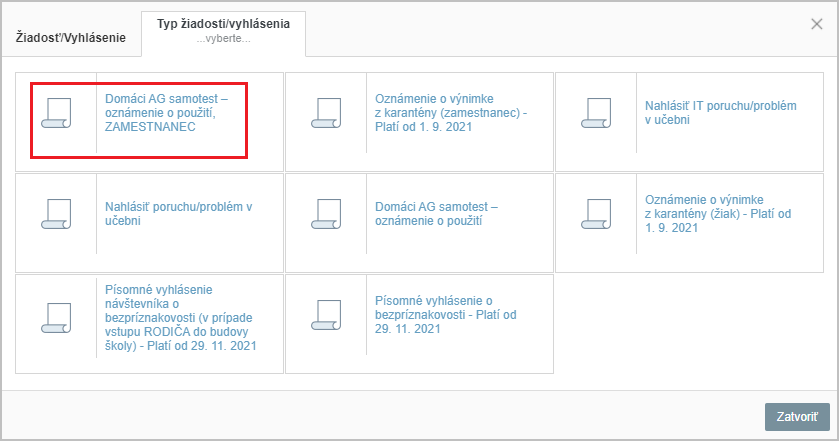Click scroll icon beside Oznámenie o výnimke (zamestnanec)
This screenshot has width=839, height=441.
[x=326, y=113]
